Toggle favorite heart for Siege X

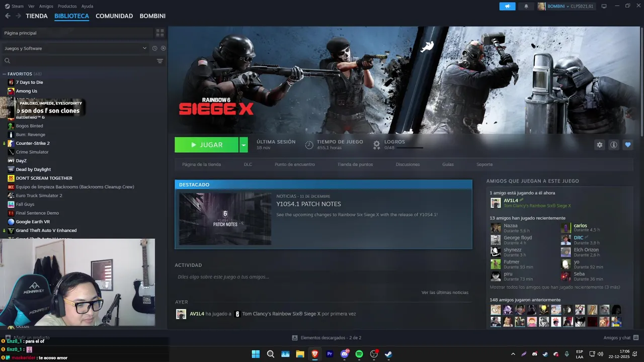coord(627,145)
